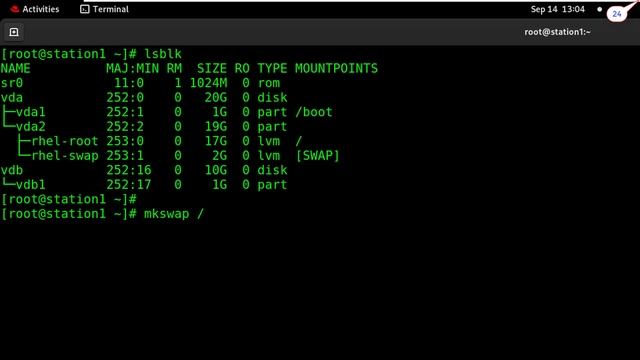Click the vda disk name
This screenshot has width=640, height=360.
12,98
